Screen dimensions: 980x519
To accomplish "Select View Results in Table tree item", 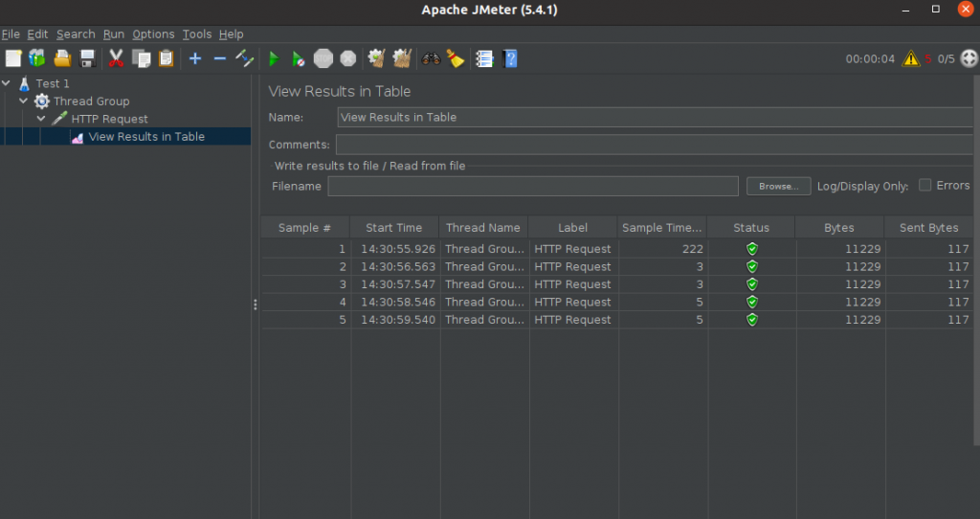I will [x=146, y=136].
